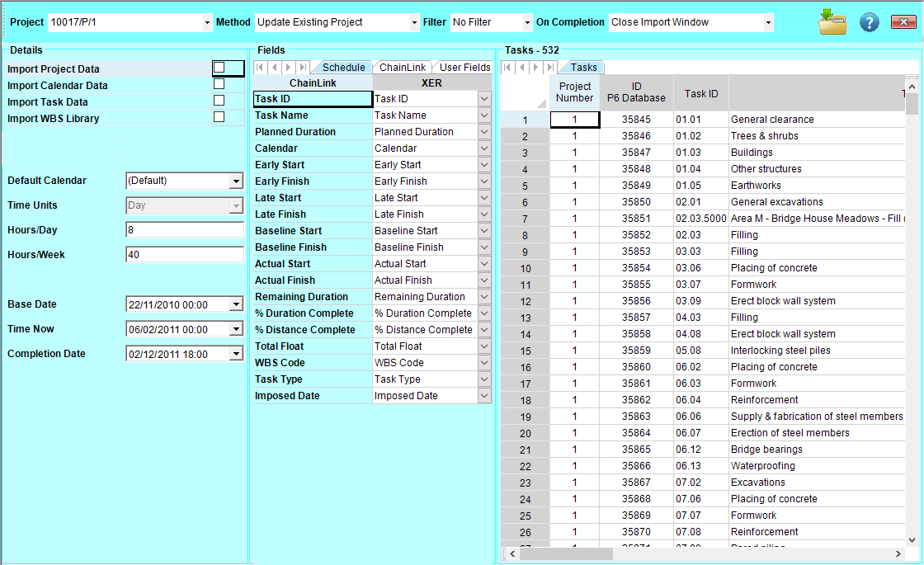
Task: Open XER dropdown for Early Start field
Action: point(484,165)
